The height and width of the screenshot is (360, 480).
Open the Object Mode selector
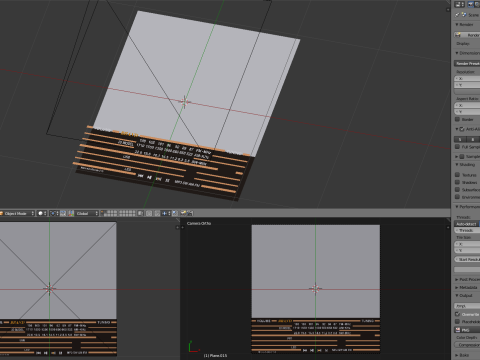pyautogui.click(x=17, y=213)
